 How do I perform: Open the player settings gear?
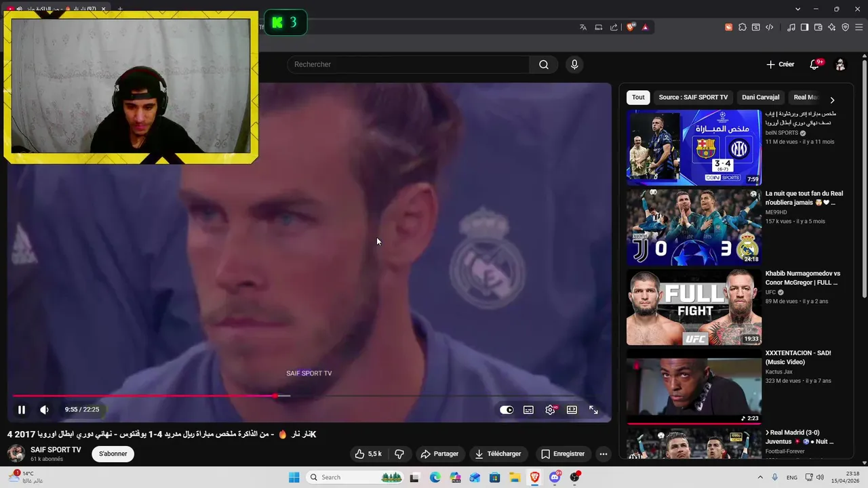pos(550,409)
